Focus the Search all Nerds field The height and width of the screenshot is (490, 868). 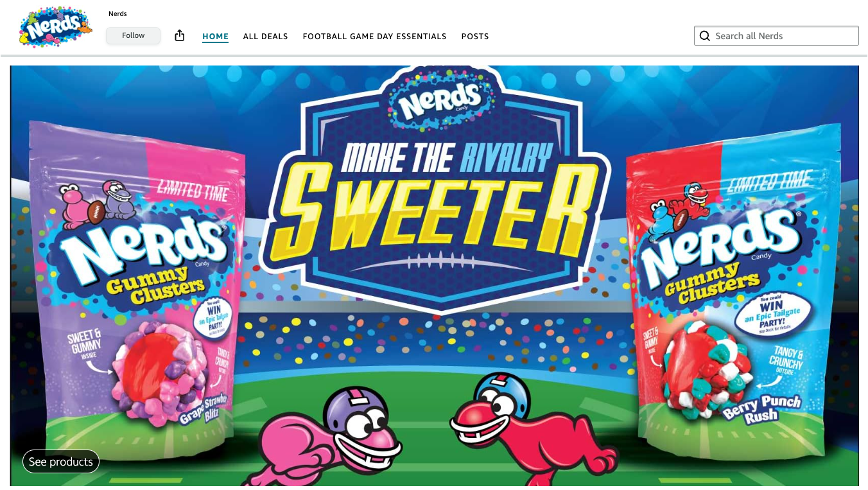[x=776, y=36]
